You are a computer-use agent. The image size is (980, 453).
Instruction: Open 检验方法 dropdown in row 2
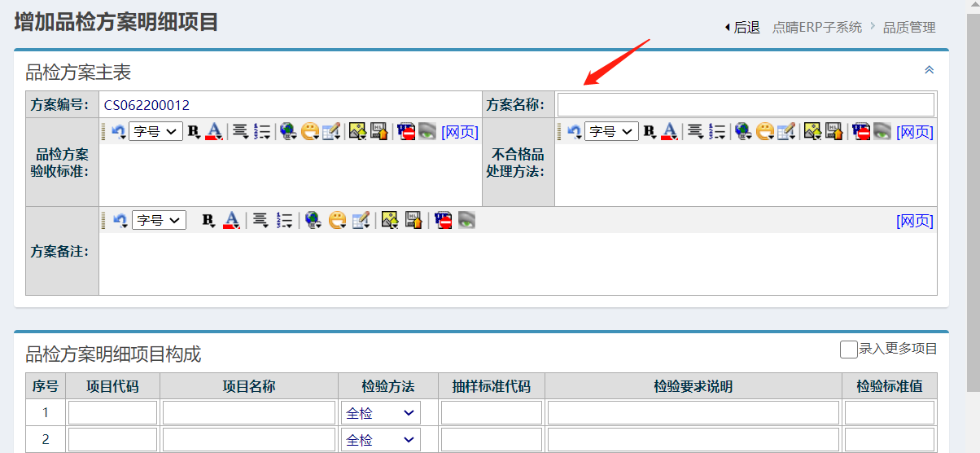click(x=380, y=439)
